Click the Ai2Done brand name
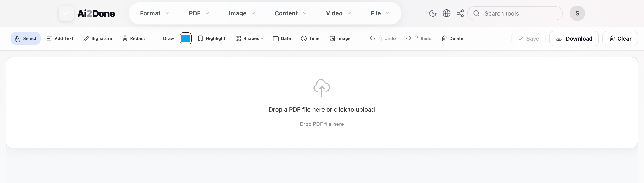The height and width of the screenshot is (183, 644). 96,13
